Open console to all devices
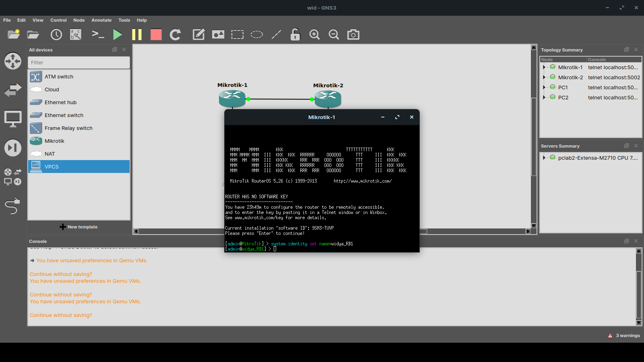This screenshot has width=644, height=362. tap(98, 35)
